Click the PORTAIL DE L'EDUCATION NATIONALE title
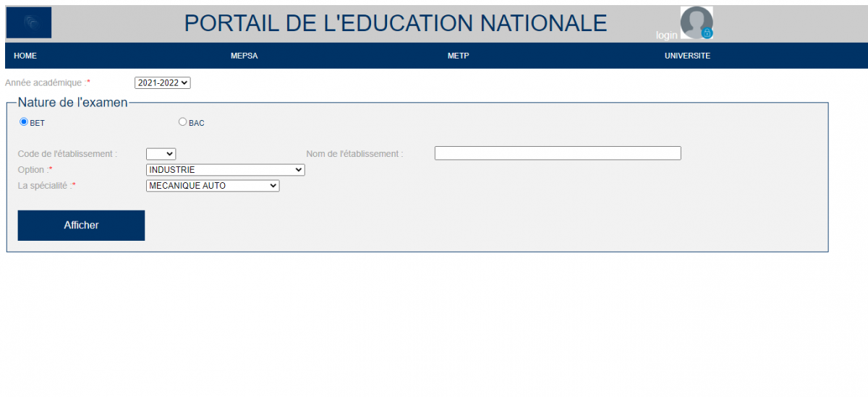This screenshot has height=397, width=868. pyautogui.click(x=396, y=23)
